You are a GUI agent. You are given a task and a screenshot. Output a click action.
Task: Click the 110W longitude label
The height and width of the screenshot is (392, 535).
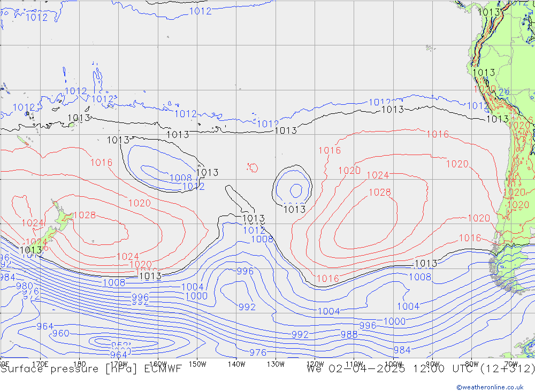coord(354,364)
